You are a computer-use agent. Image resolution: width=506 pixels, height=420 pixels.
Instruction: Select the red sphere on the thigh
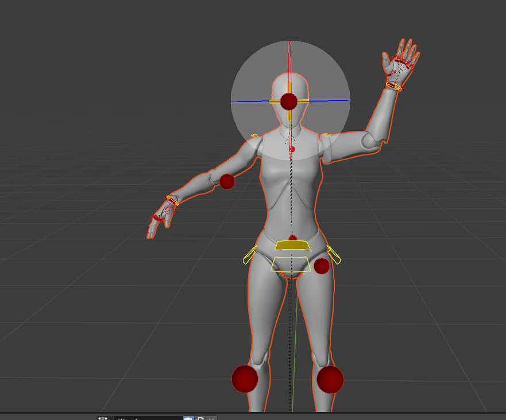(x=321, y=266)
